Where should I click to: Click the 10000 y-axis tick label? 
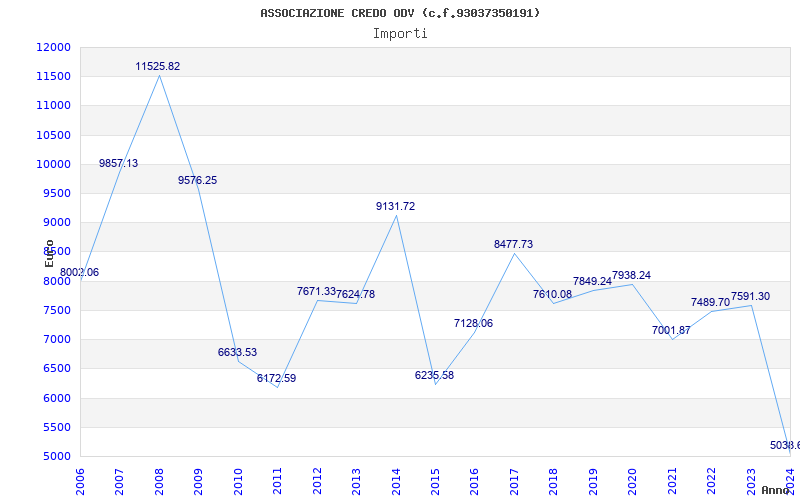click(x=53, y=164)
